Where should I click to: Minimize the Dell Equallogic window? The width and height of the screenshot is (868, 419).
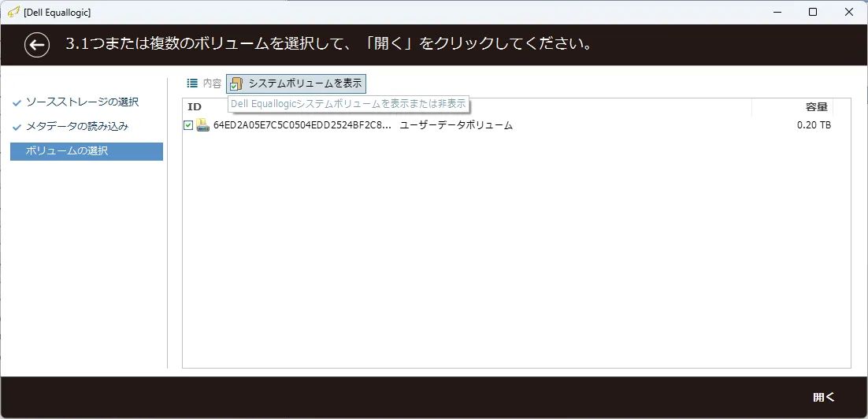pyautogui.click(x=777, y=12)
